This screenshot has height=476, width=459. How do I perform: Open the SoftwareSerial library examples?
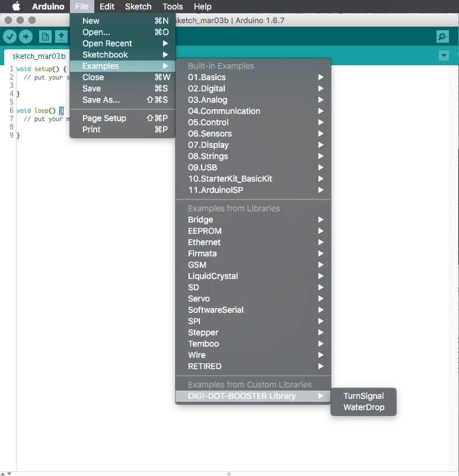(x=253, y=310)
